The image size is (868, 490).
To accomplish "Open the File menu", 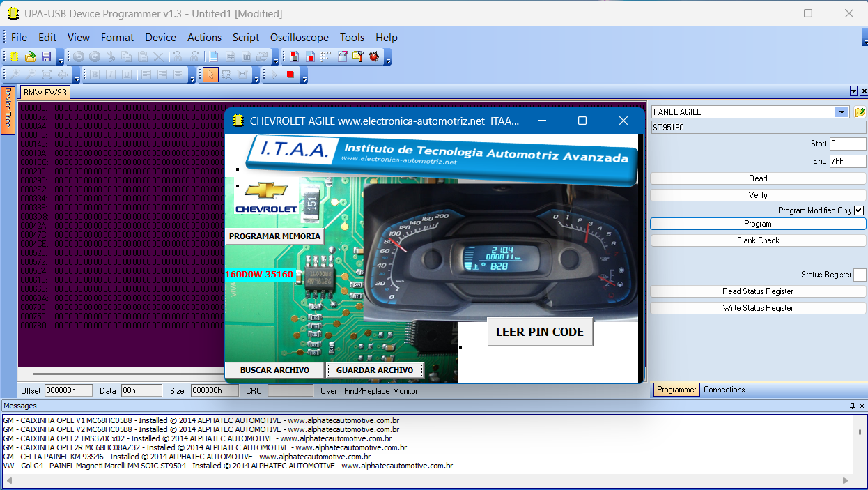I will 19,38.
